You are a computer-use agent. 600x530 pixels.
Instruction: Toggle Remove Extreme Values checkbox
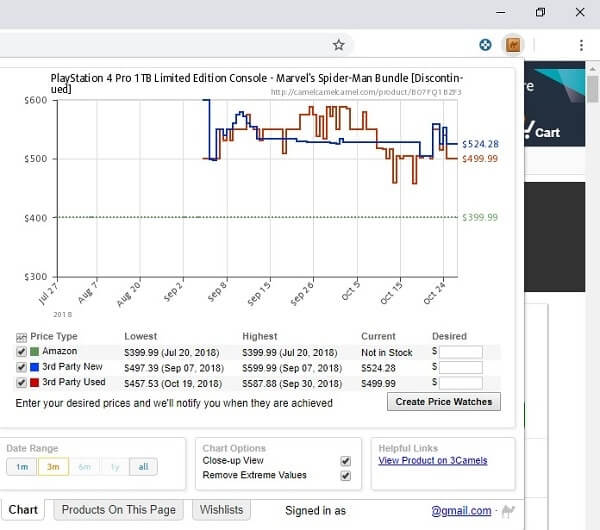point(345,476)
